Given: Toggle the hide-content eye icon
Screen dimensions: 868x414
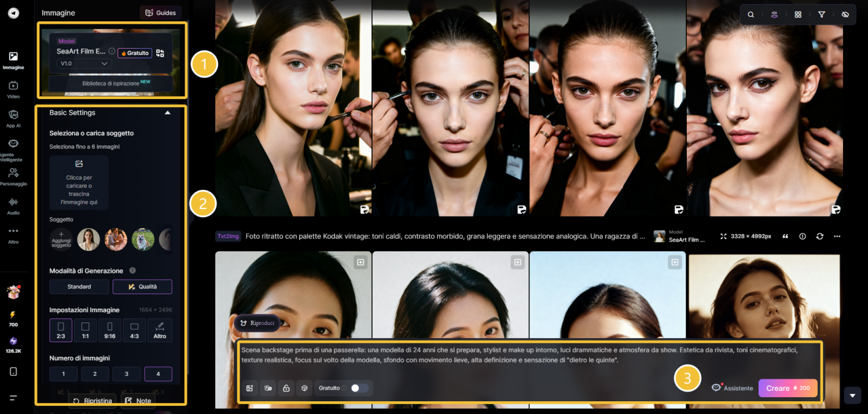Looking at the screenshot, I should [845, 15].
